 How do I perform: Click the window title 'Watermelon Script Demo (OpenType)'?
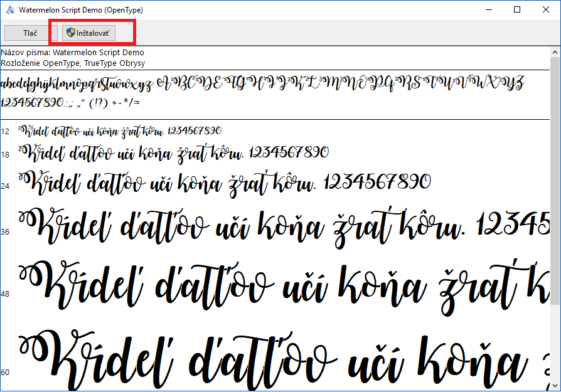pyautogui.click(x=81, y=10)
